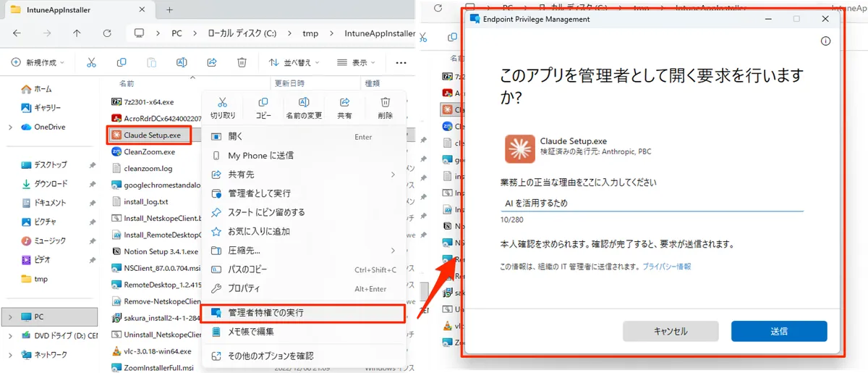The width and height of the screenshot is (868, 373).
Task: Select その他のオプションを確認 menu entry
Action: click(x=302, y=356)
